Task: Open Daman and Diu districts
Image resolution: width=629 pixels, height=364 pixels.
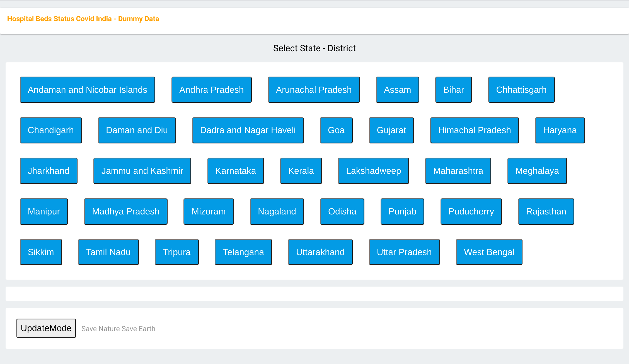Action: 137,130
